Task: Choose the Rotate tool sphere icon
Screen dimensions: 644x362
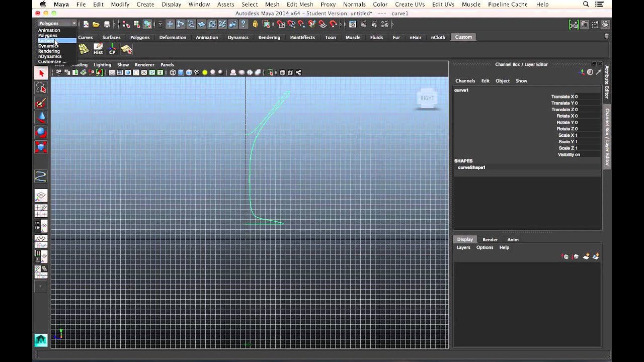Action: point(41,133)
